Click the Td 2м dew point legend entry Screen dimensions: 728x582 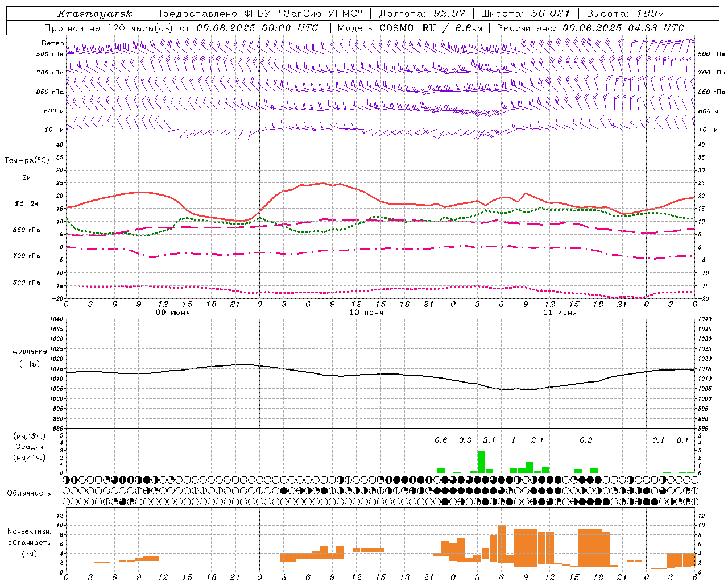(x=27, y=203)
